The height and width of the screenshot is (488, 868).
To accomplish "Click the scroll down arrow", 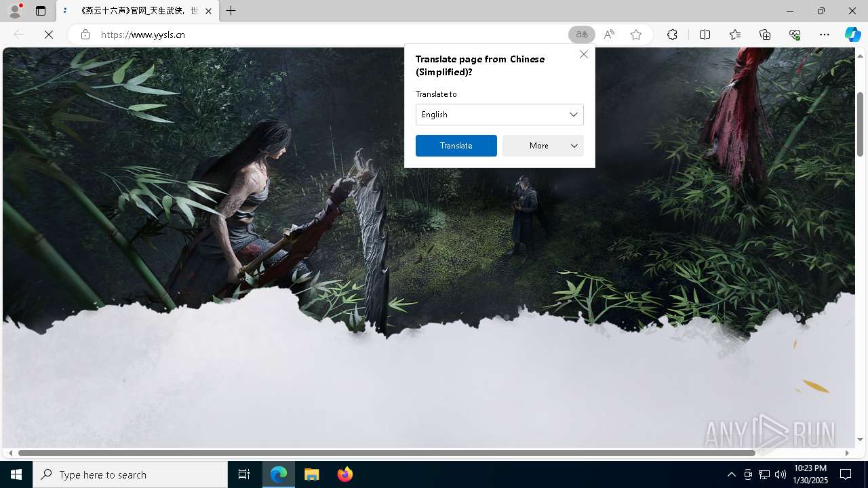I will 860,440.
